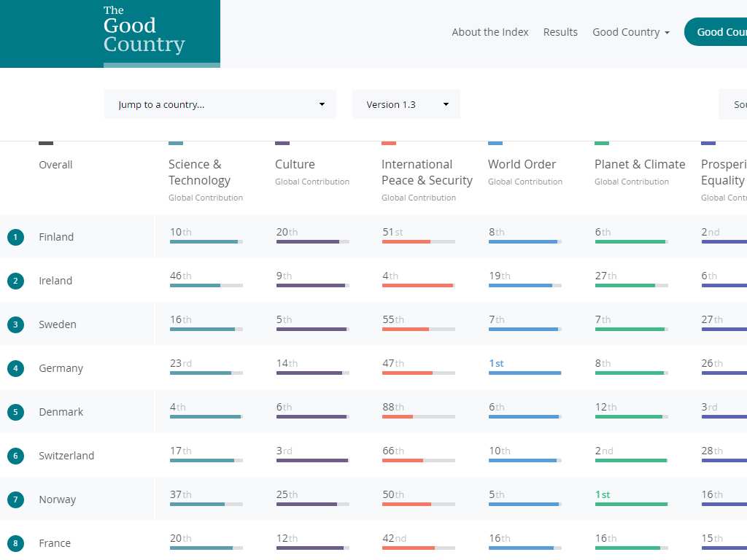This screenshot has width=747, height=560.
Task: Select the France country name
Action: click(x=54, y=543)
